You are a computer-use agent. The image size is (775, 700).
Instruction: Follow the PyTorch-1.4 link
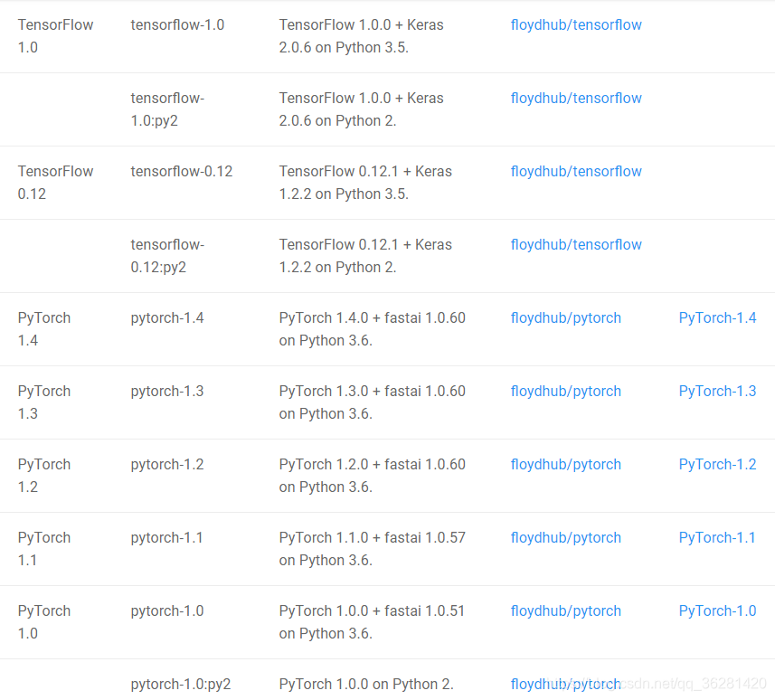[717, 317]
